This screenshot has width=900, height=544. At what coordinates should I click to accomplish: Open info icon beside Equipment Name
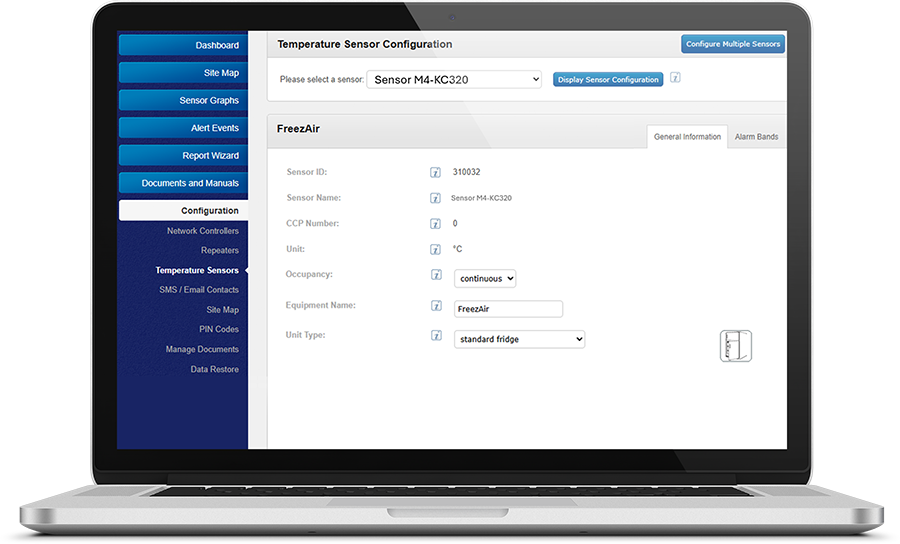pos(436,306)
